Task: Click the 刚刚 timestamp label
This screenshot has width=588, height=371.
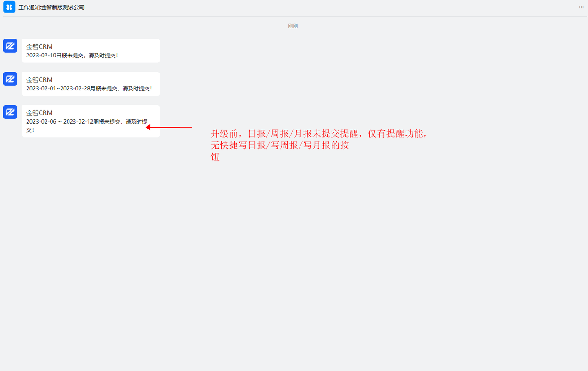Action: (x=293, y=26)
